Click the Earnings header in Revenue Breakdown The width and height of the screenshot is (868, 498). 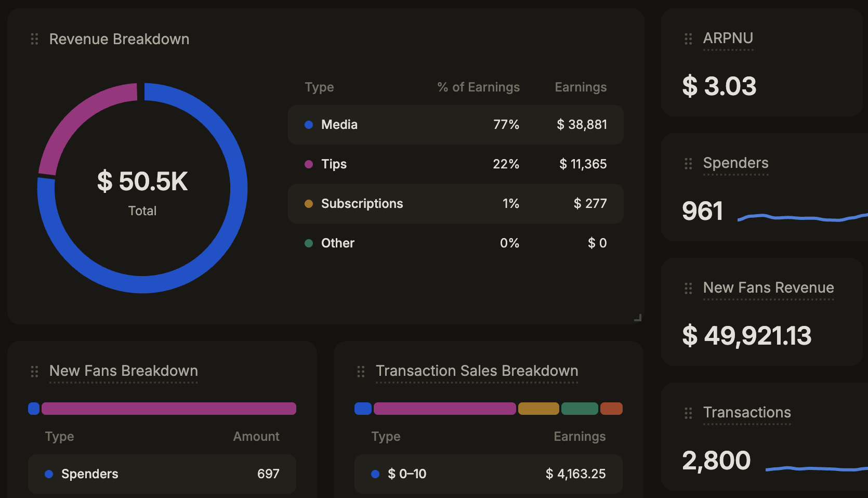pyautogui.click(x=581, y=87)
